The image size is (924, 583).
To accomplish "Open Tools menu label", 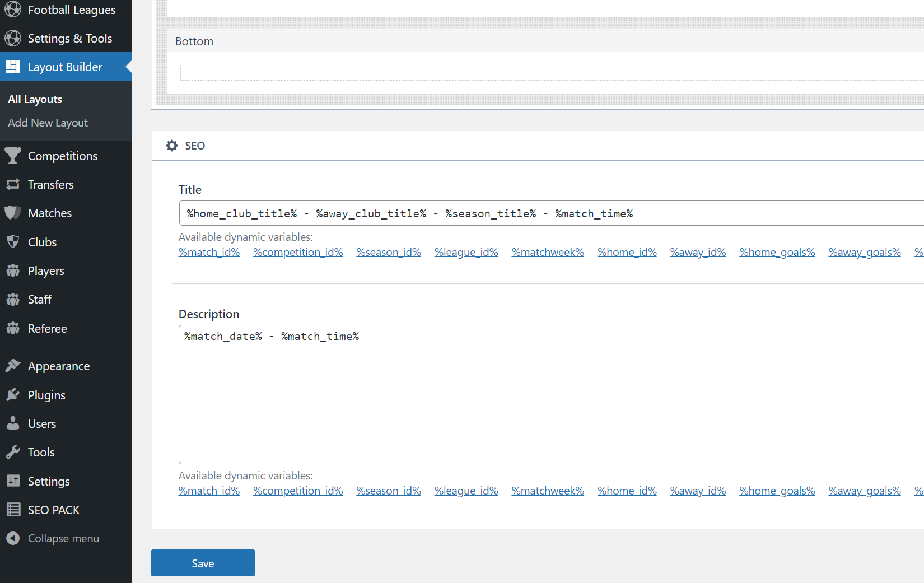I will (41, 452).
